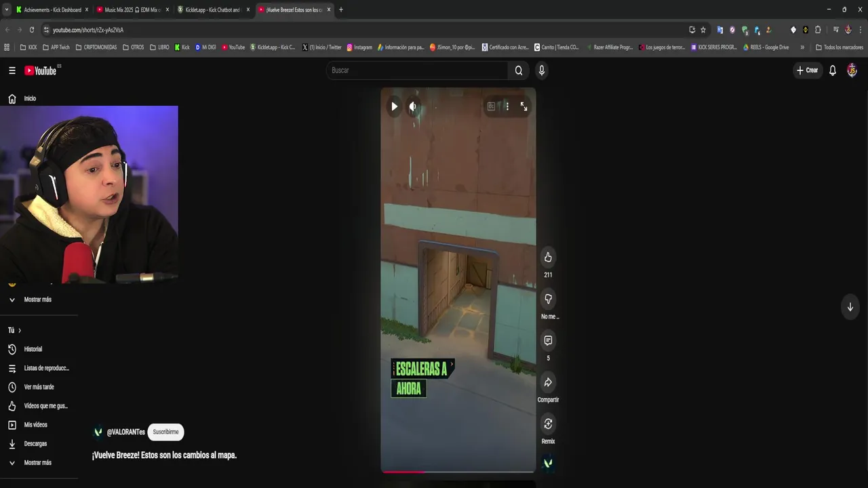The image size is (868, 488).
Task: Click the Suscribirme button
Action: (165, 432)
